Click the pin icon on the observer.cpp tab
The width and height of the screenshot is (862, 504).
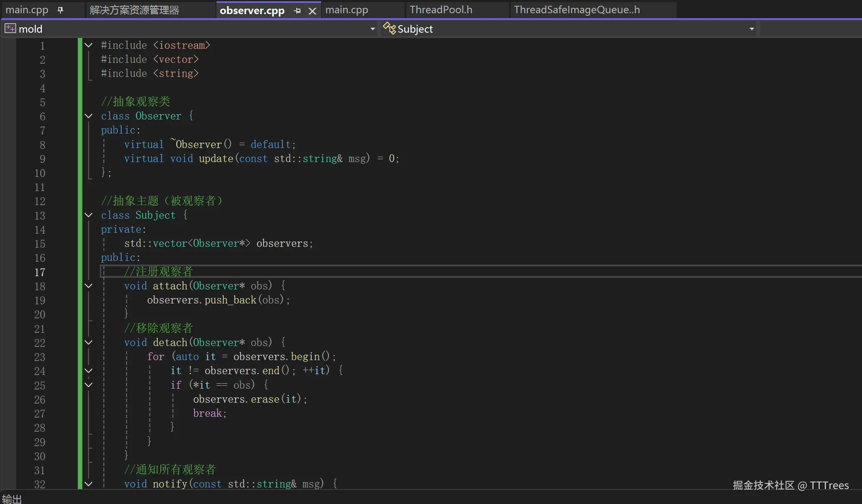click(297, 11)
